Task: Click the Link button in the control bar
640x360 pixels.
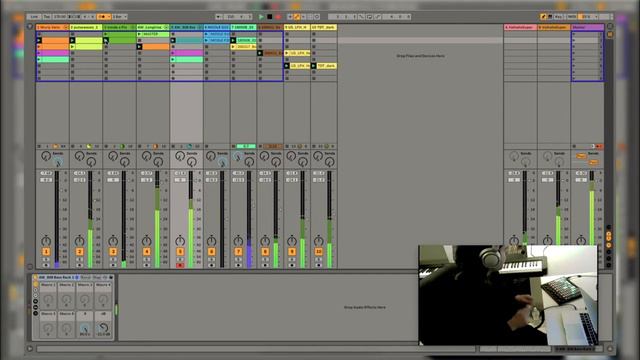Action: pyautogui.click(x=34, y=17)
